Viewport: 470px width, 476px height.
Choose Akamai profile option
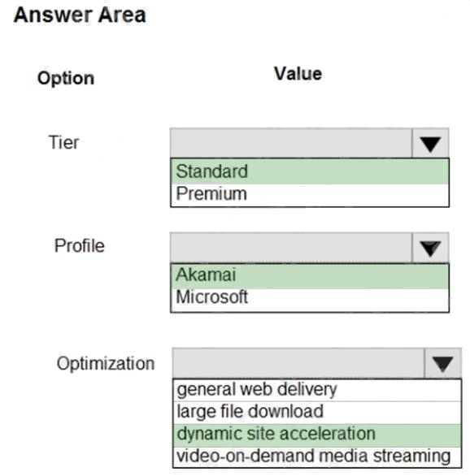[310, 276]
